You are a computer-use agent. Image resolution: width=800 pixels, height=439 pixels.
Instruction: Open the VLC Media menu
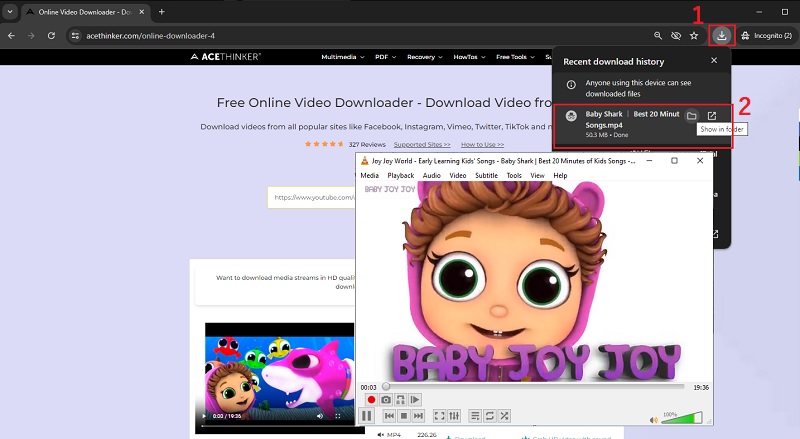tap(369, 175)
